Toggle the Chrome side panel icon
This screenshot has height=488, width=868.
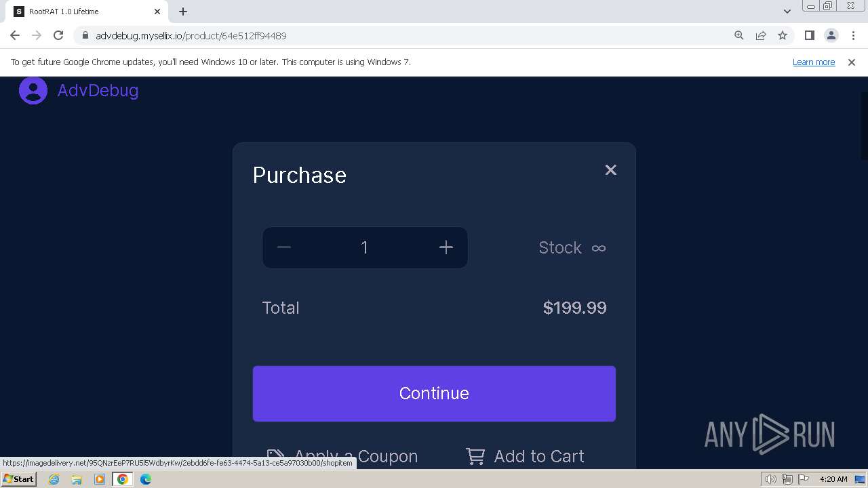point(809,35)
